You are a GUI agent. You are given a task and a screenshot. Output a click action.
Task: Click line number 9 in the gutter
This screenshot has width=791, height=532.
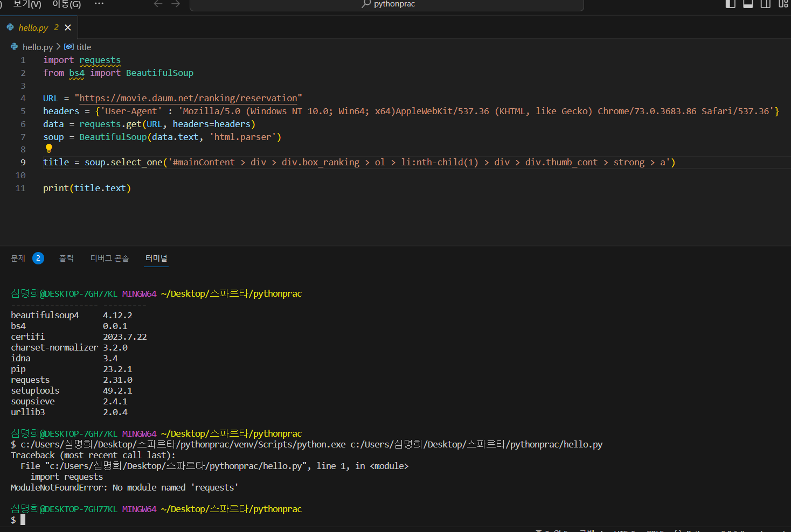23,163
